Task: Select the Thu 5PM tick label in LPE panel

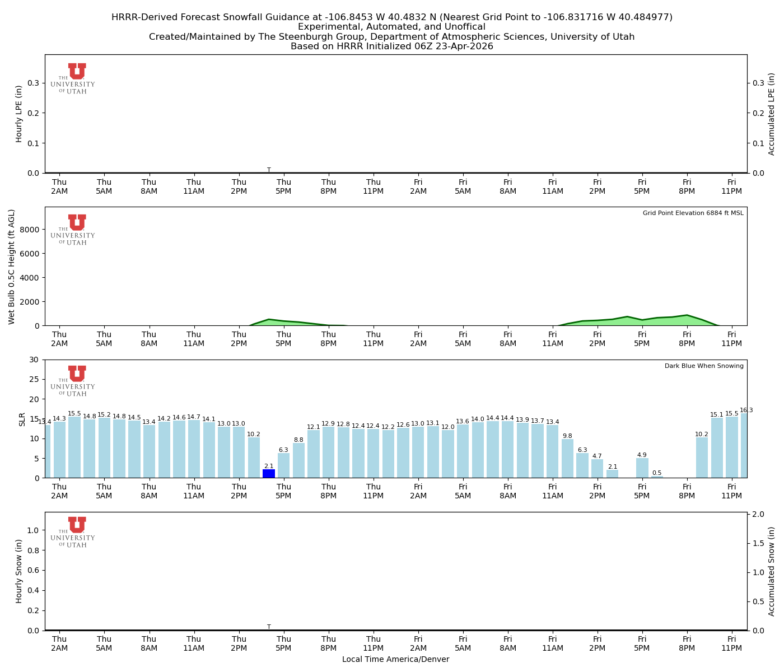Action: click(x=284, y=186)
